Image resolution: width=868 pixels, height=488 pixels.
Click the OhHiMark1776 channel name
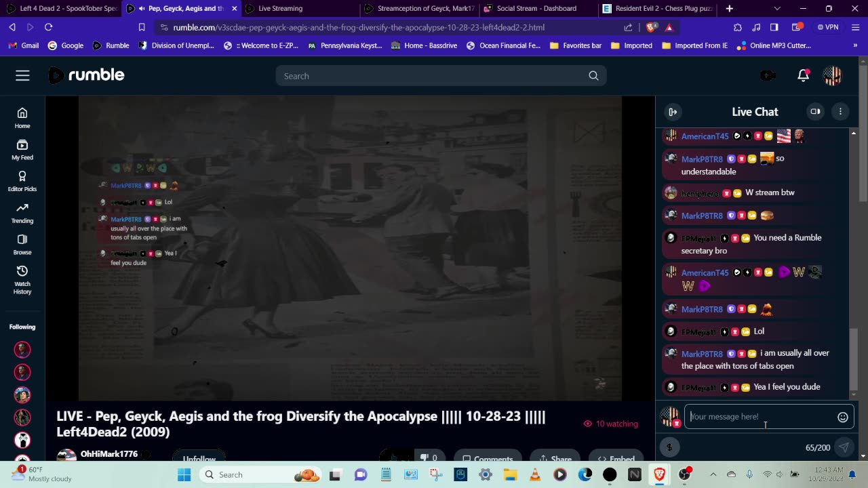point(109,454)
